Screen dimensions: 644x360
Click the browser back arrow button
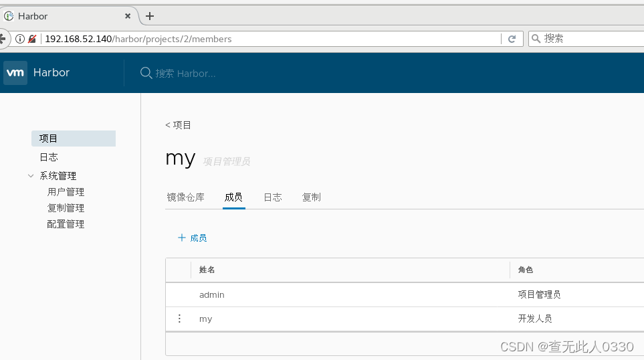click(x=3, y=39)
